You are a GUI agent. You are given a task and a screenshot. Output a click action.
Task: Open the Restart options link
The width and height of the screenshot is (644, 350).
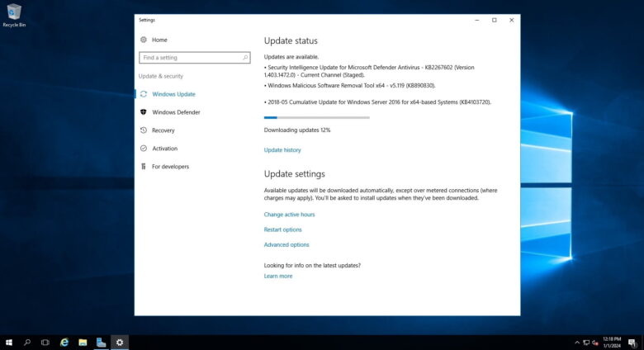coord(282,229)
